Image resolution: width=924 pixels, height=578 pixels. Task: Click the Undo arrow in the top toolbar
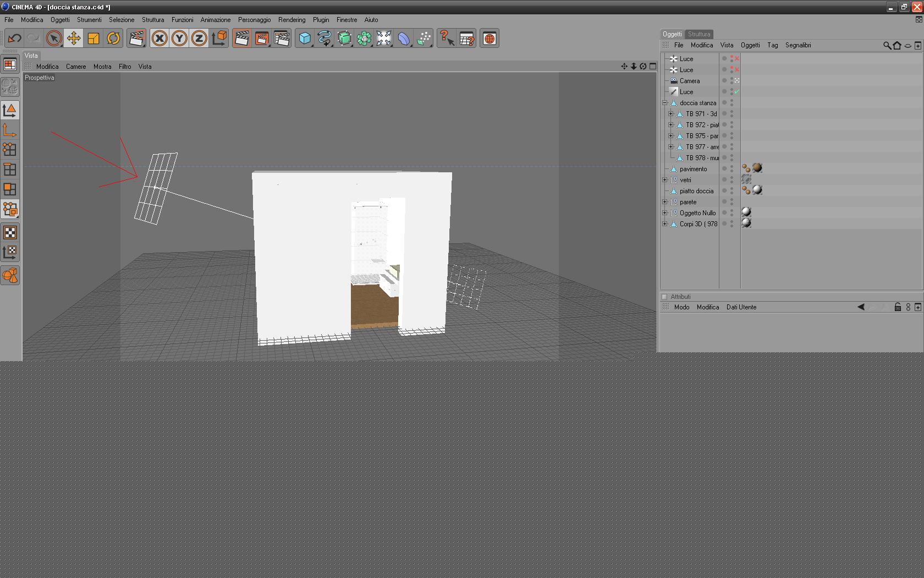point(14,39)
